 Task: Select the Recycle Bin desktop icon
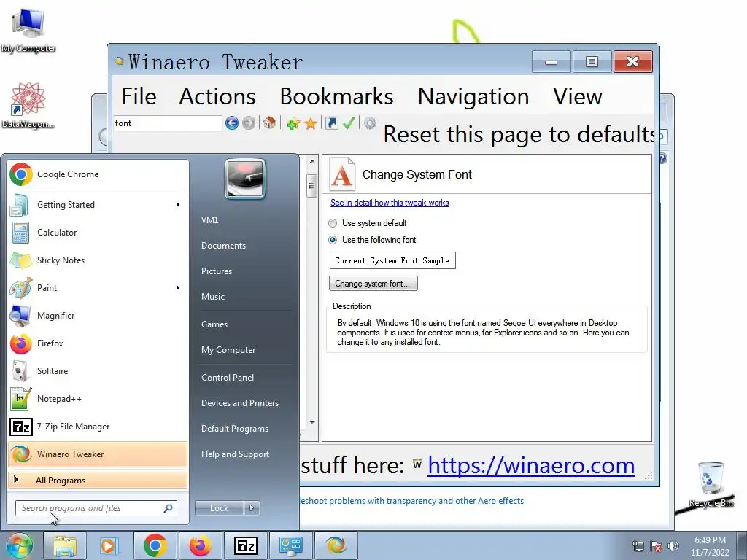point(711,485)
